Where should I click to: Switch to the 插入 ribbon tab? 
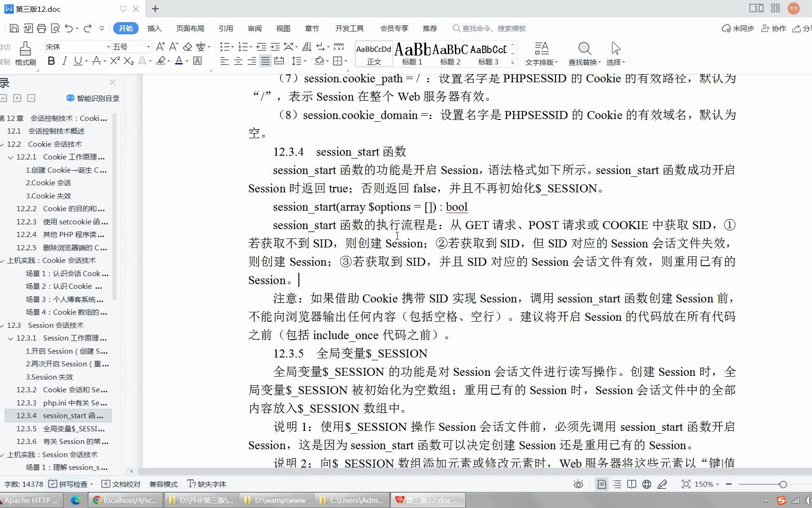point(155,28)
